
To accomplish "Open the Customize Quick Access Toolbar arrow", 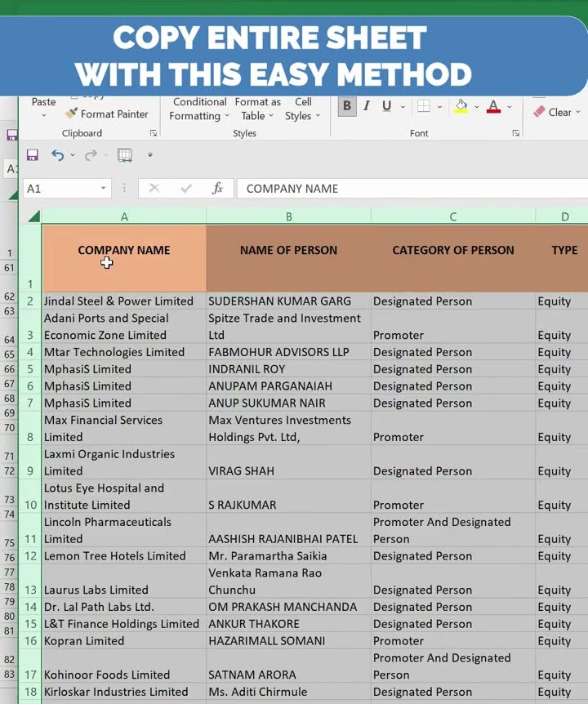I will [x=150, y=155].
